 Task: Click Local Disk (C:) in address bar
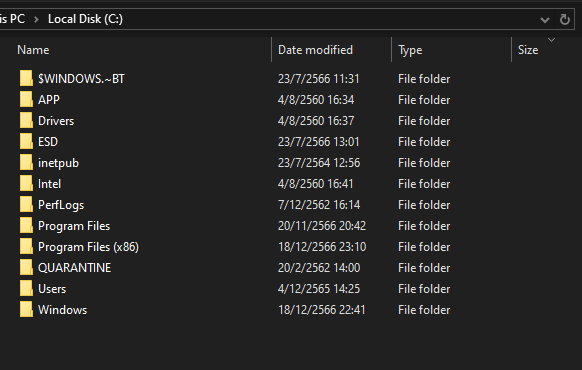click(85, 19)
